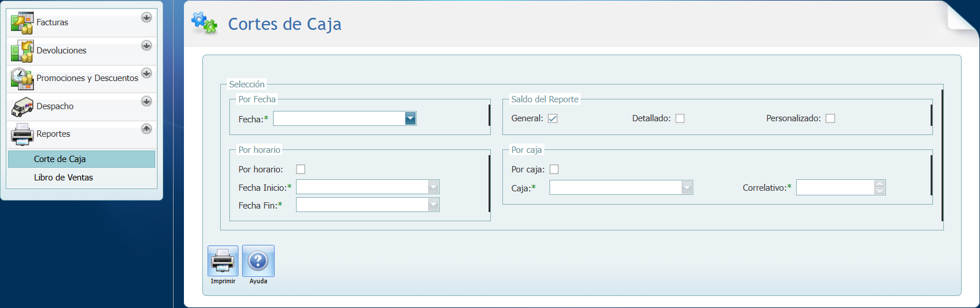Viewport: 980px width, 308px height.
Task: Click the Correlativo input field
Action: pyautogui.click(x=835, y=187)
